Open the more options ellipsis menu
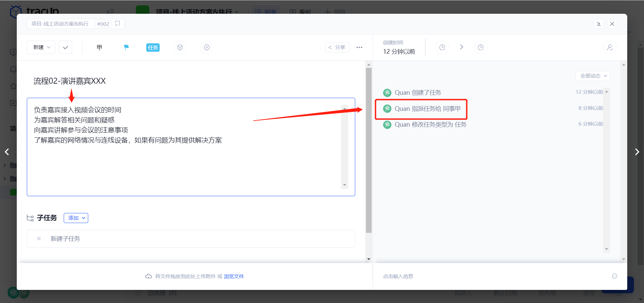The height and width of the screenshot is (303, 644). click(359, 47)
